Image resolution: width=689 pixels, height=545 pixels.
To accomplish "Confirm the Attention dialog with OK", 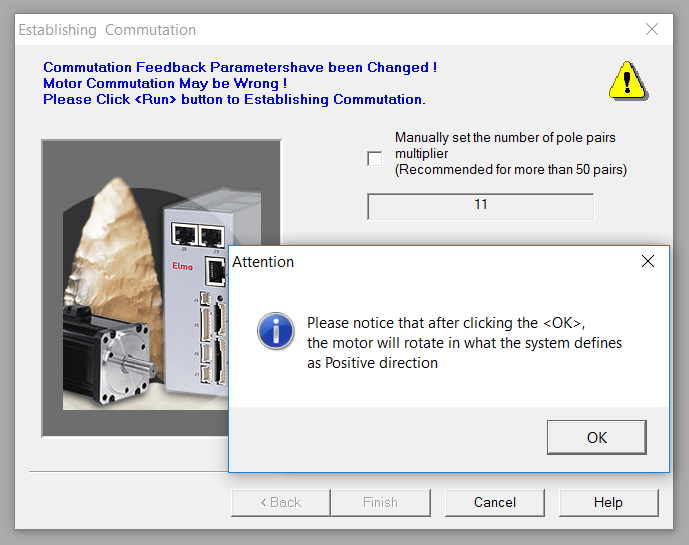I will pyautogui.click(x=597, y=437).
